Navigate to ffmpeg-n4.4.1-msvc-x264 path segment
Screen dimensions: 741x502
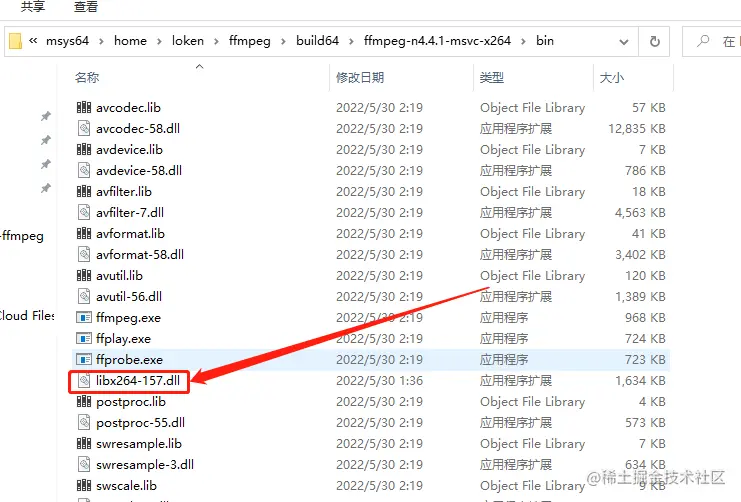click(x=437, y=41)
